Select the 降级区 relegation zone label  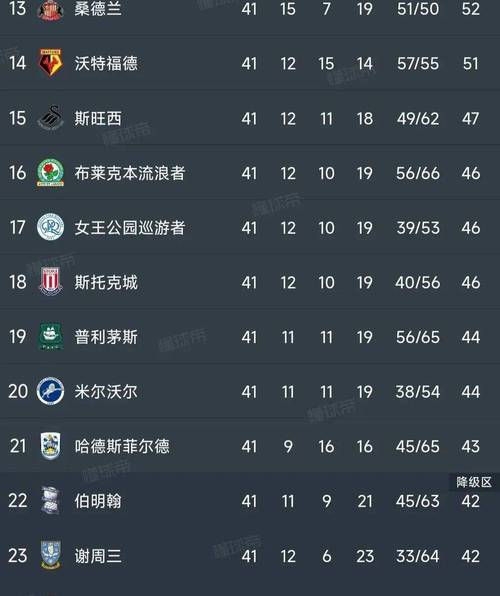click(x=474, y=482)
